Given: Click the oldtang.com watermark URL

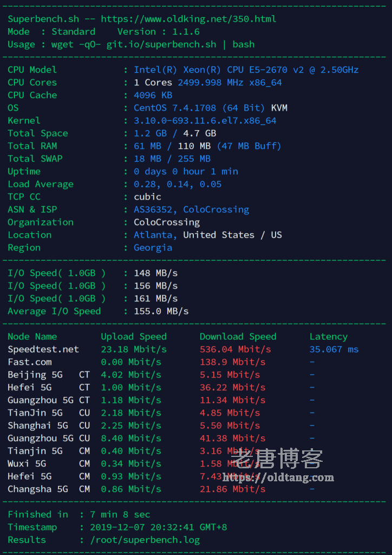Looking at the screenshot, I should (x=278, y=477).
